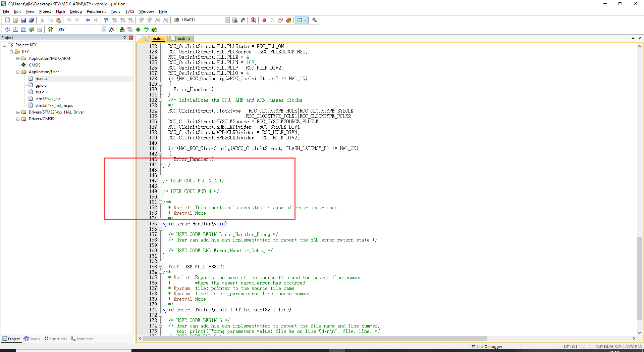Click Error_Handler function definition line 155
644x352 pixels.
(195, 224)
